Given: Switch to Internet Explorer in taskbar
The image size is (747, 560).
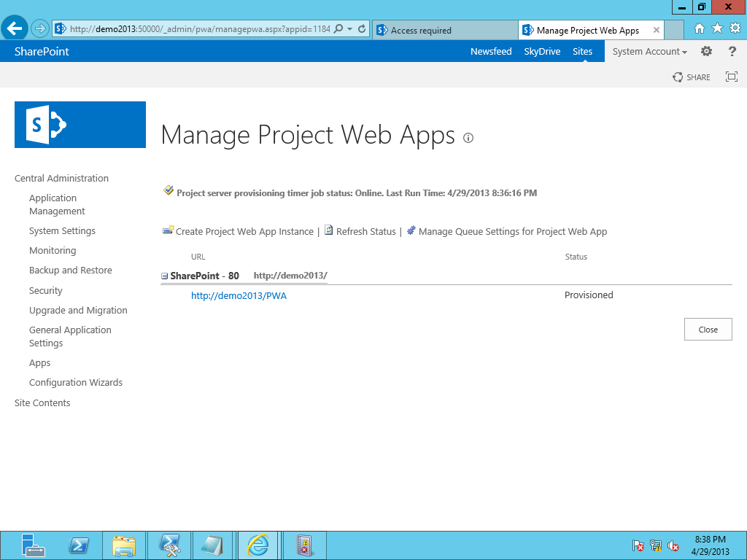Looking at the screenshot, I should (x=258, y=545).
